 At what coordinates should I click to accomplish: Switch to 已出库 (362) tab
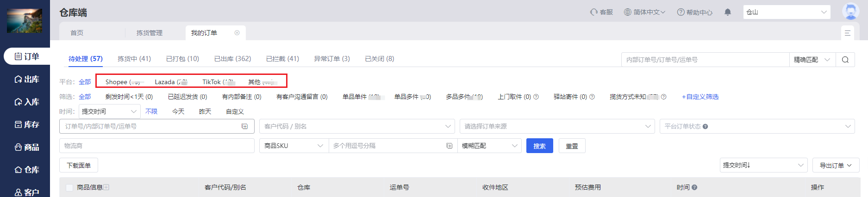pos(232,59)
